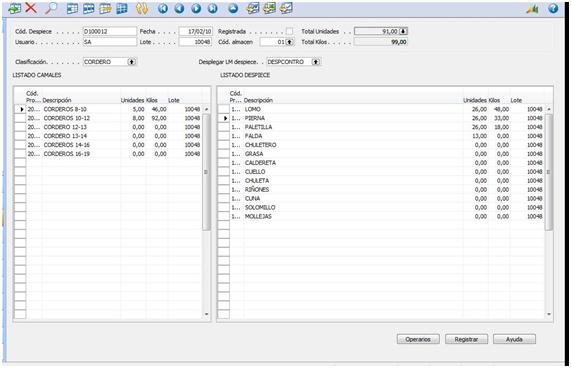Select the GRASA row

pyautogui.click(x=381, y=154)
